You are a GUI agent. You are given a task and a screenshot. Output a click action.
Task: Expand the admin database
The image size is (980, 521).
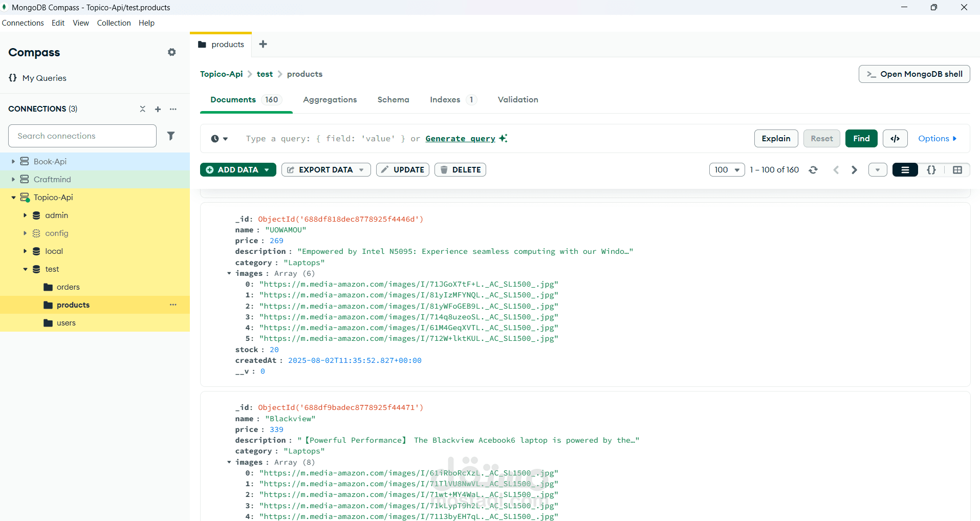(25, 215)
